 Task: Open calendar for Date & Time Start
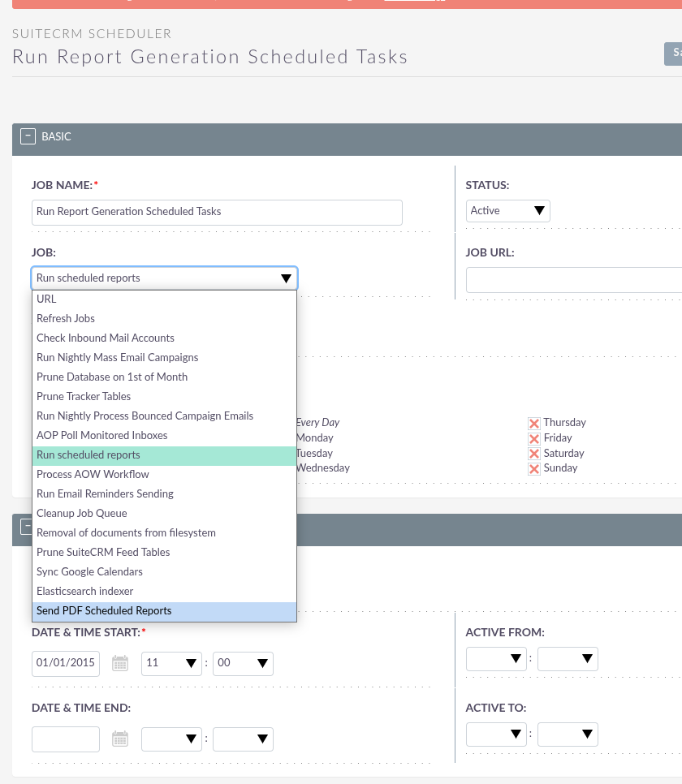tap(120, 664)
